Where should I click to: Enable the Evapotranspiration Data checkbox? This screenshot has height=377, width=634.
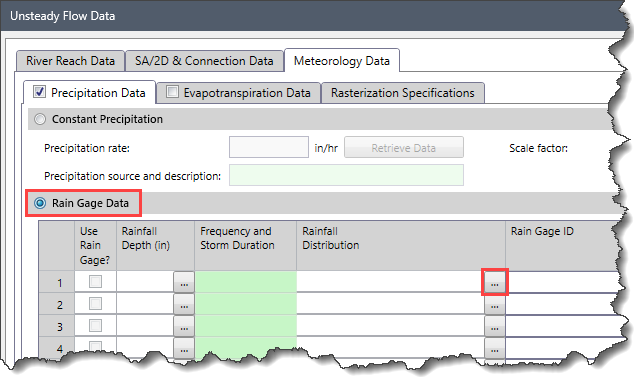(172, 92)
